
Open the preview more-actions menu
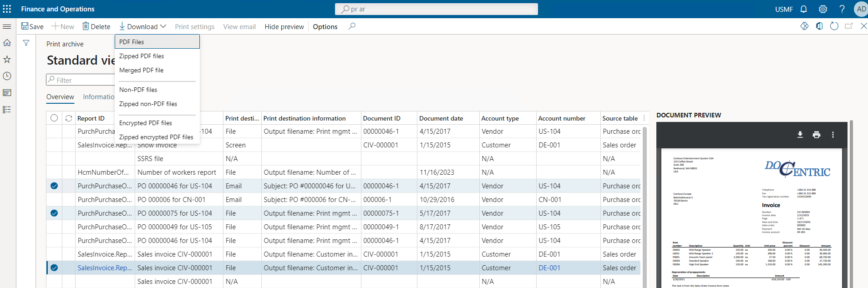tap(832, 135)
